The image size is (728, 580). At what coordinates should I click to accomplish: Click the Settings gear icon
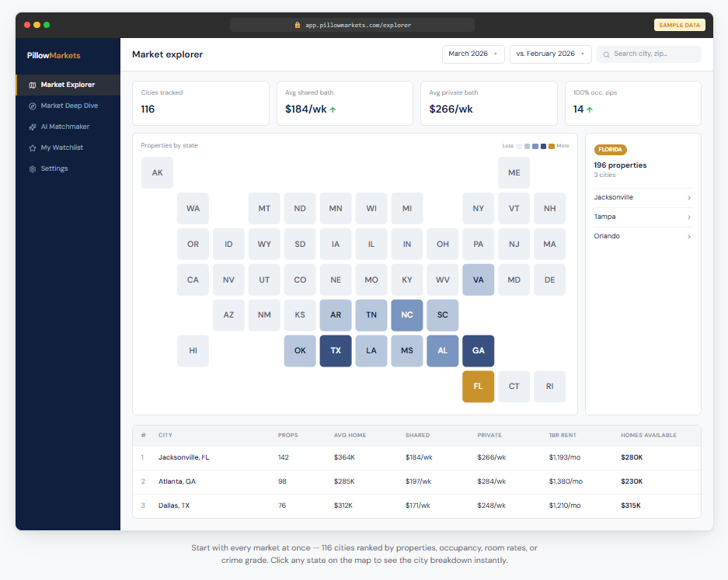33,169
